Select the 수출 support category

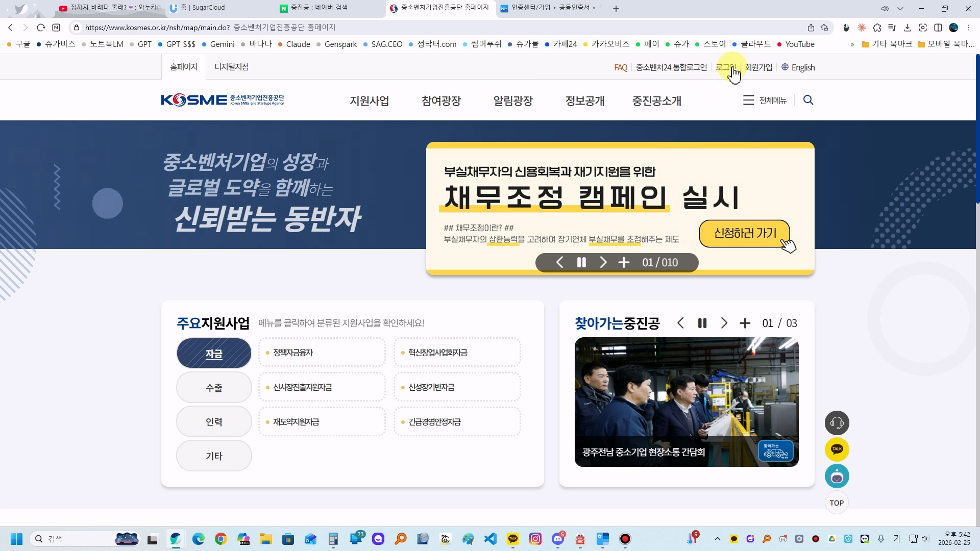[x=214, y=388]
